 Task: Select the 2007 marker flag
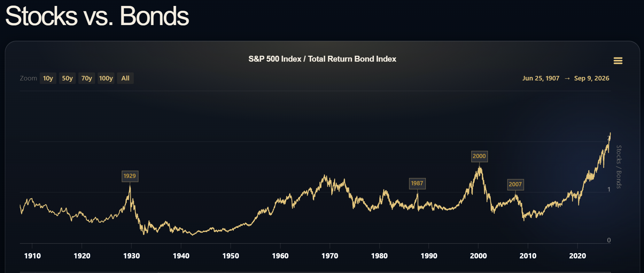point(515,185)
